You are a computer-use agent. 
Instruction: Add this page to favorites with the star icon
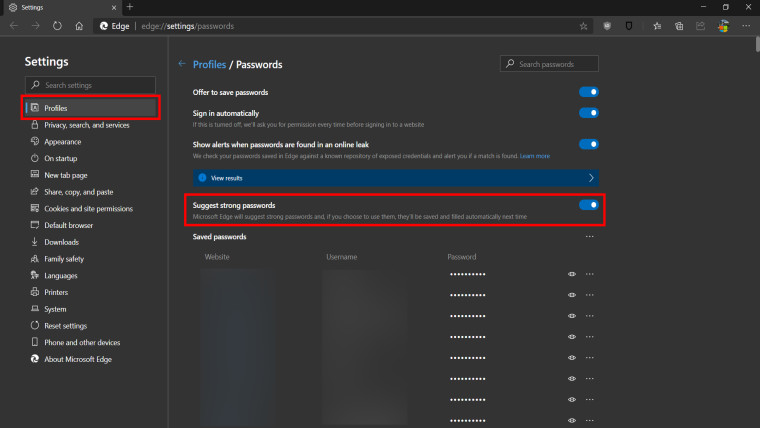point(584,26)
